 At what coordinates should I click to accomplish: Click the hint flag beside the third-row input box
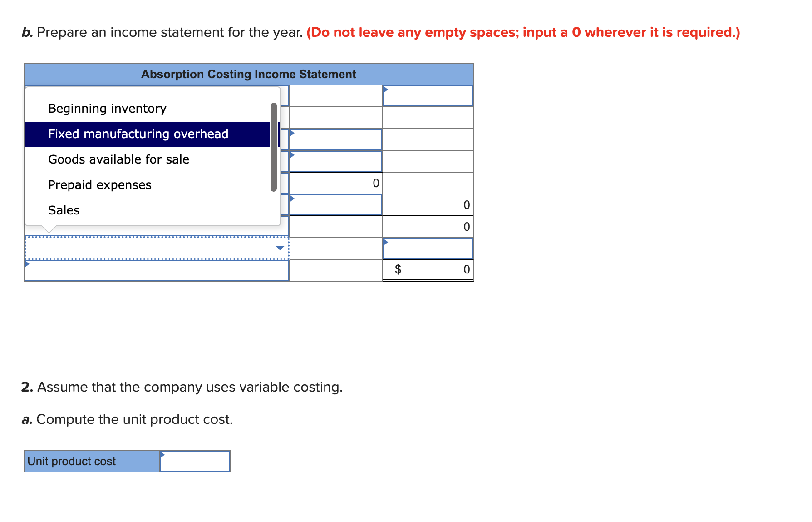coord(291,133)
